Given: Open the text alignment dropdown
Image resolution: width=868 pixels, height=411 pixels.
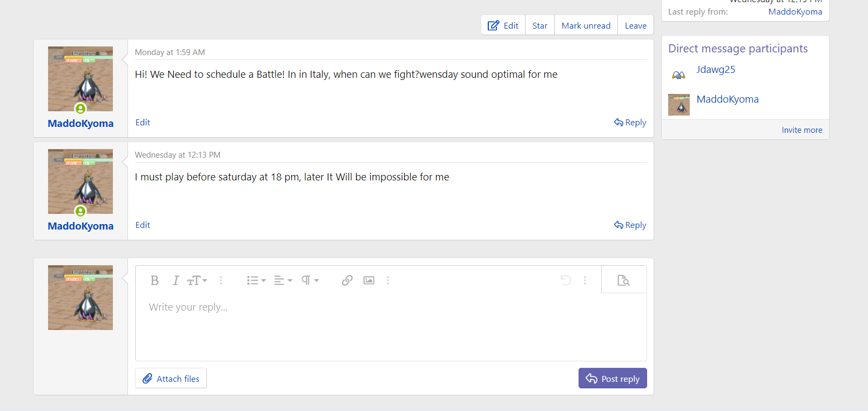Looking at the screenshot, I should point(282,280).
